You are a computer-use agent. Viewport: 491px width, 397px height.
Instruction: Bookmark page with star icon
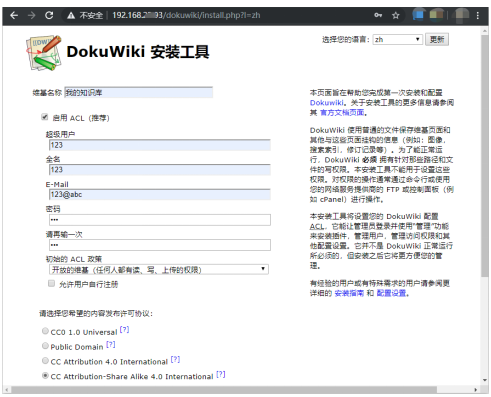(396, 15)
